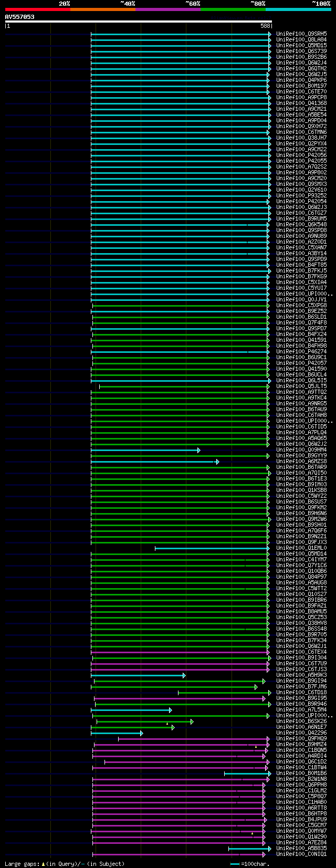The height and width of the screenshot is (868, 336).
Task: Click hit label UniRef100_P46274
Action: (x=301, y=351)
